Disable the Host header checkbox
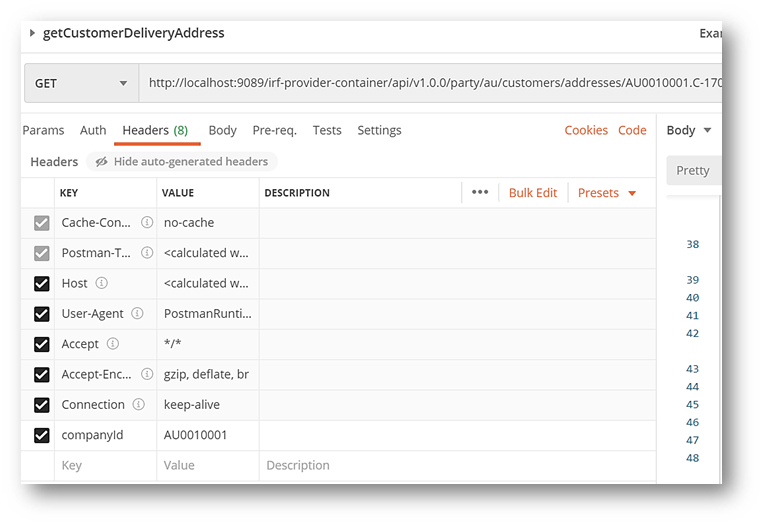The image size is (764, 526). [x=41, y=284]
